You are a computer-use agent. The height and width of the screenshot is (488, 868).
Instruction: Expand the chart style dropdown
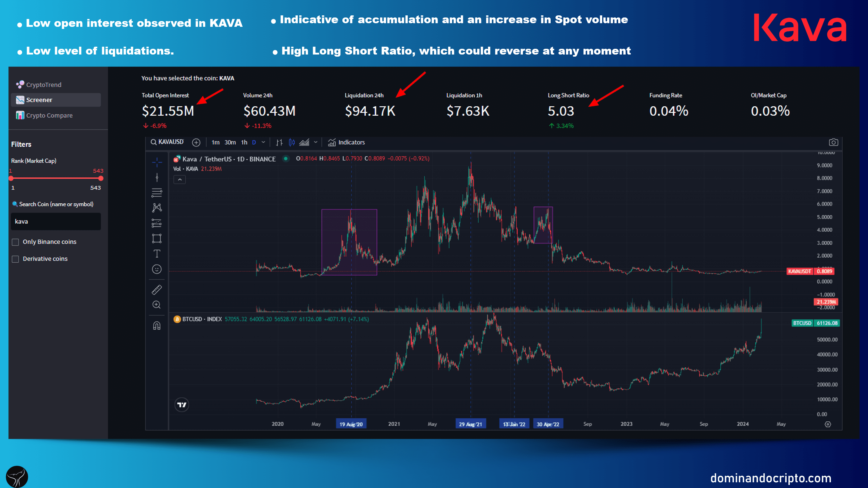coord(316,142)
